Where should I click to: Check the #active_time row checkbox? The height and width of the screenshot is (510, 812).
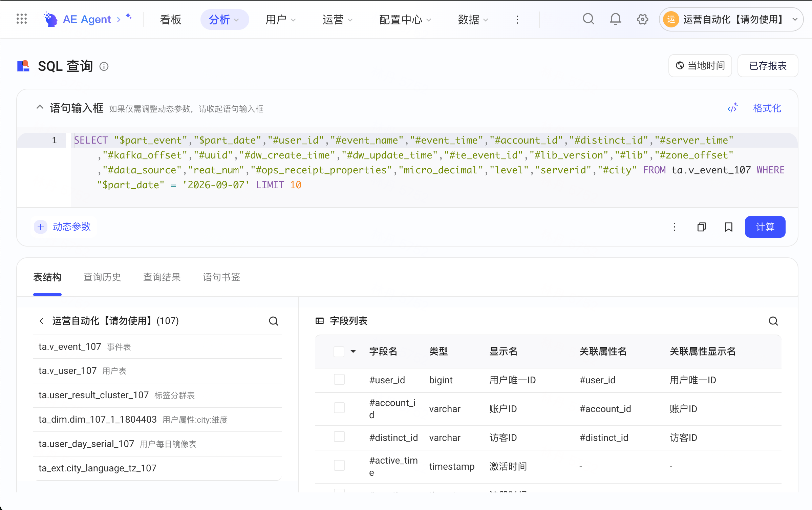(x=339, y=465)
